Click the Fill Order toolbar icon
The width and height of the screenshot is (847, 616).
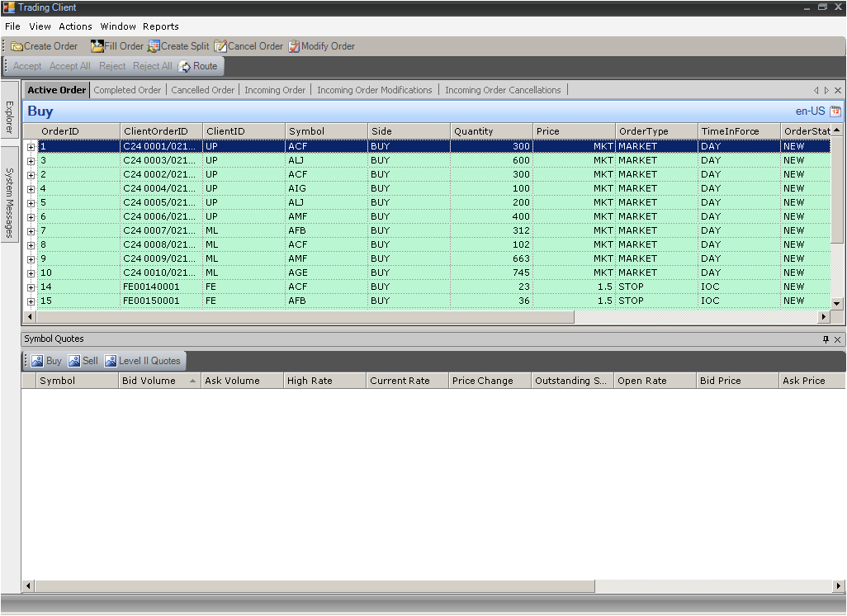(x=97, y=46)
